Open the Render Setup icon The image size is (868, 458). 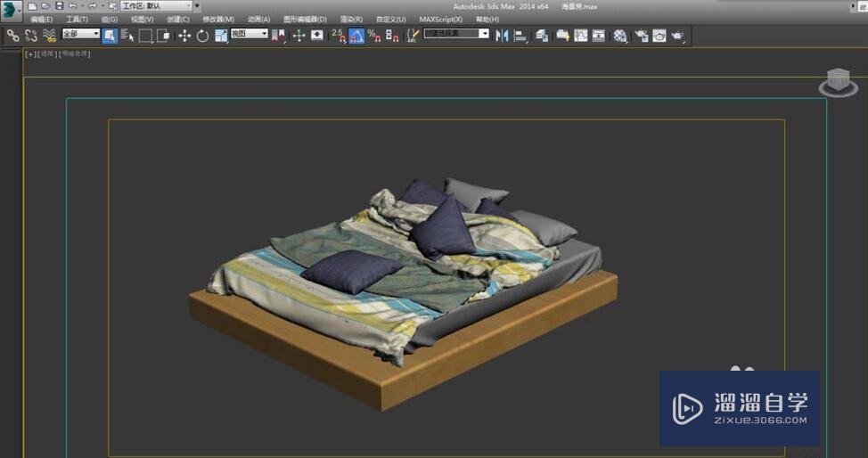pos(642,36)
